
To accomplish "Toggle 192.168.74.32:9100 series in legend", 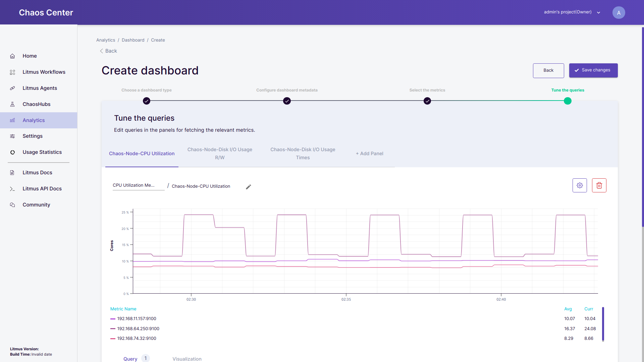I will tap(136, 339).
